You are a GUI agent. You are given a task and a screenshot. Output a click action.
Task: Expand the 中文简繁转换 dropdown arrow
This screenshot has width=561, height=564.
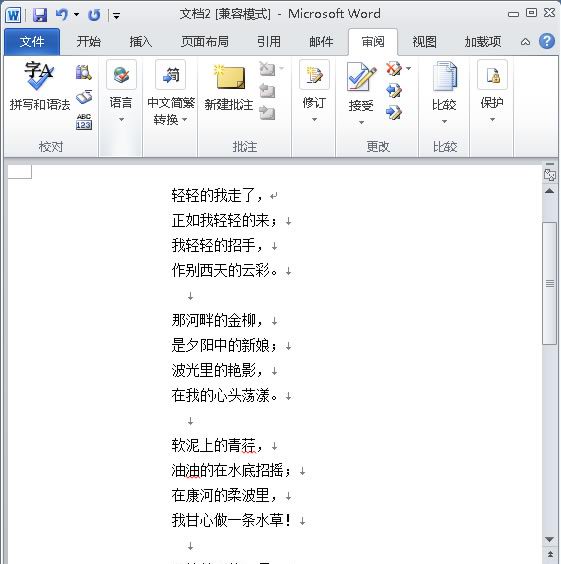(x=184, y=120)
